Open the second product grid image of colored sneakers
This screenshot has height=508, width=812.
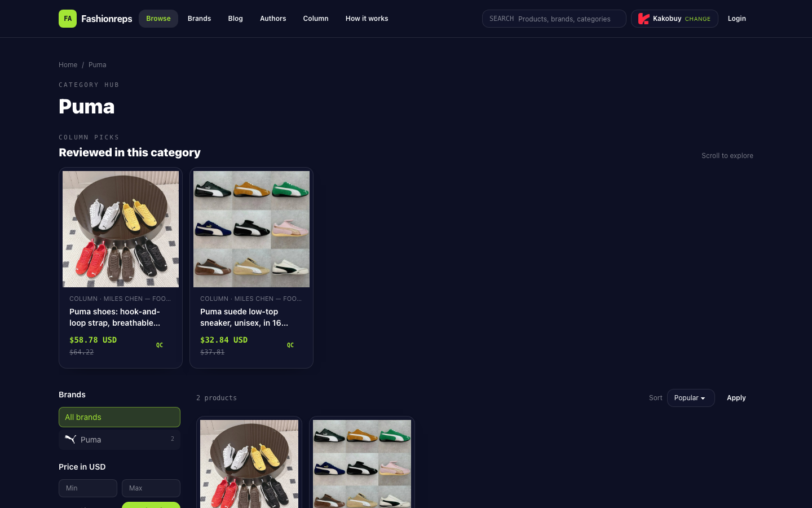(362, 464)
